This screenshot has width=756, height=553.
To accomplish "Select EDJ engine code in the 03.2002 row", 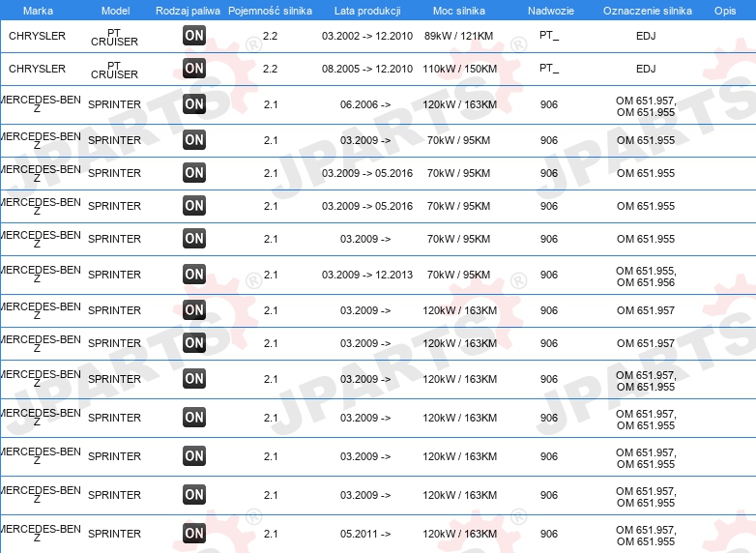I will pyautogui.click(x=646, y=36).
